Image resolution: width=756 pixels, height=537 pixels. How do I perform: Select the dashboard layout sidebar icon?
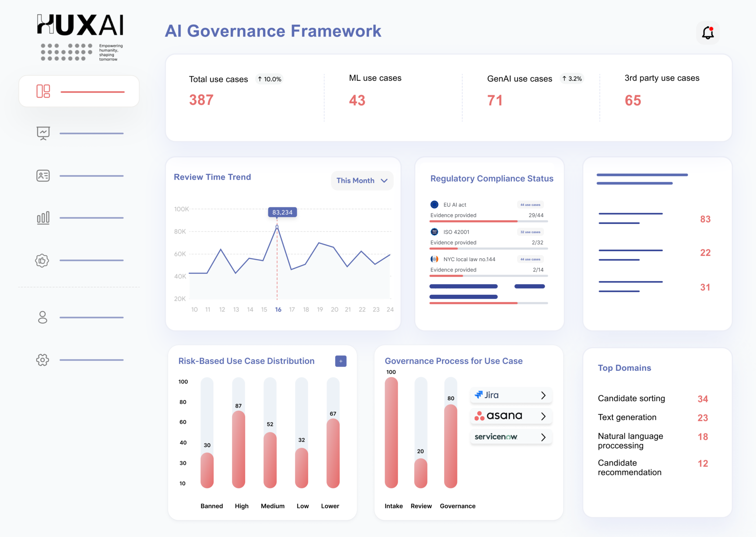pyautogui.click(x=43, y=91)
